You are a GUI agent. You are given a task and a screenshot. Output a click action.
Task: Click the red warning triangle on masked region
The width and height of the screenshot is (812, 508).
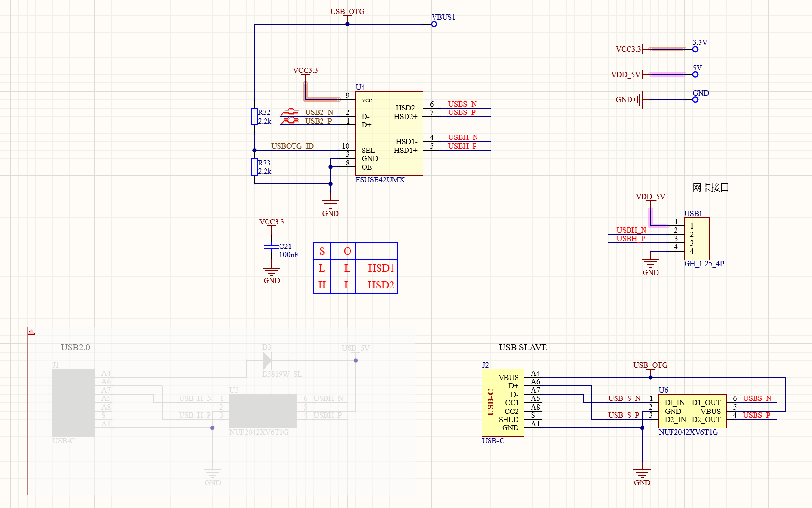(x=31, y=332)
